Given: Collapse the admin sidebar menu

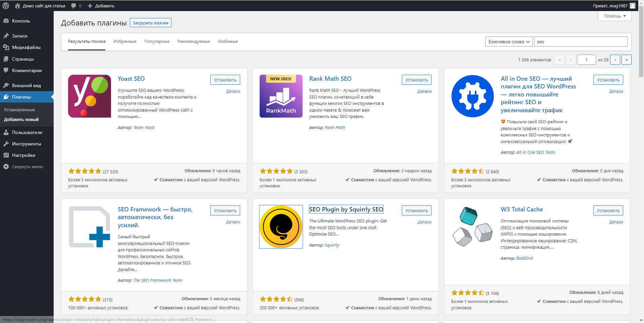Looking at the screenshot, I should click(23, 167).
